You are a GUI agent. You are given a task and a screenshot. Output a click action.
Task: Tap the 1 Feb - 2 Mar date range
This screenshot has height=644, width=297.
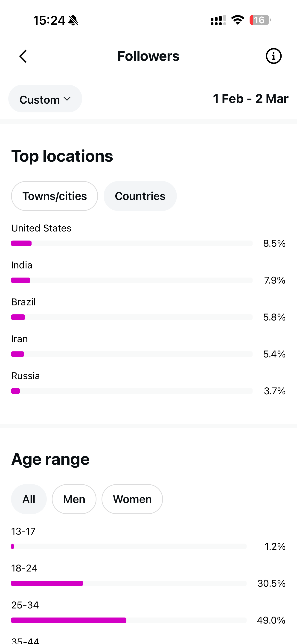250,99
